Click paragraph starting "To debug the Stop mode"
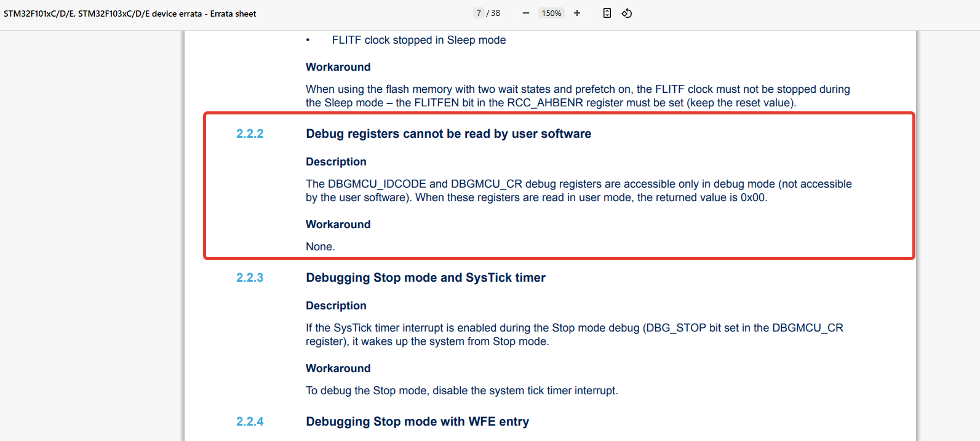980x441 pixels. (461, 391)
